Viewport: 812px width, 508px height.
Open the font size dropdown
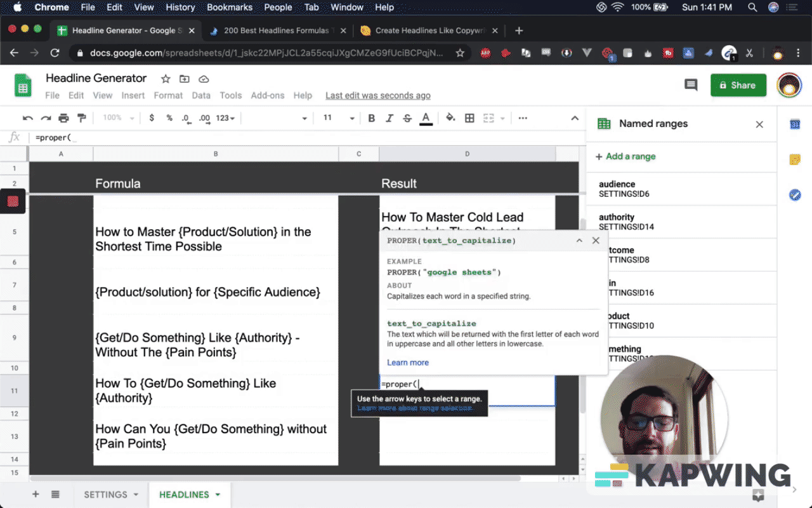pos(352,118)
